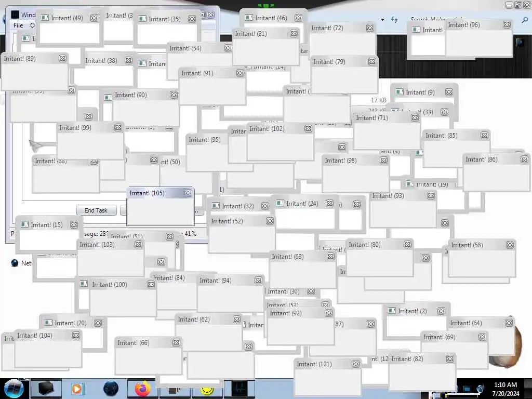Close the Irritant! (93) window
Viewport: 532px width, 399px height.
(431, 195)
